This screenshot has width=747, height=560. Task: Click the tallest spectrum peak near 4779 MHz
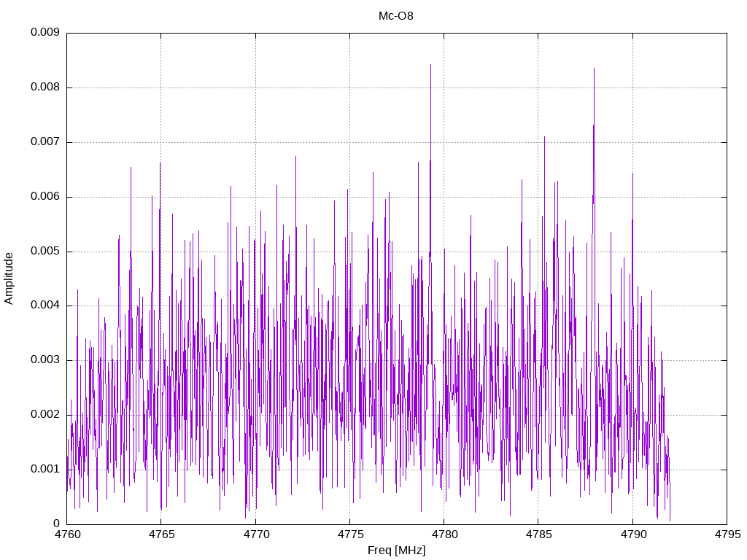pos(430,65)
